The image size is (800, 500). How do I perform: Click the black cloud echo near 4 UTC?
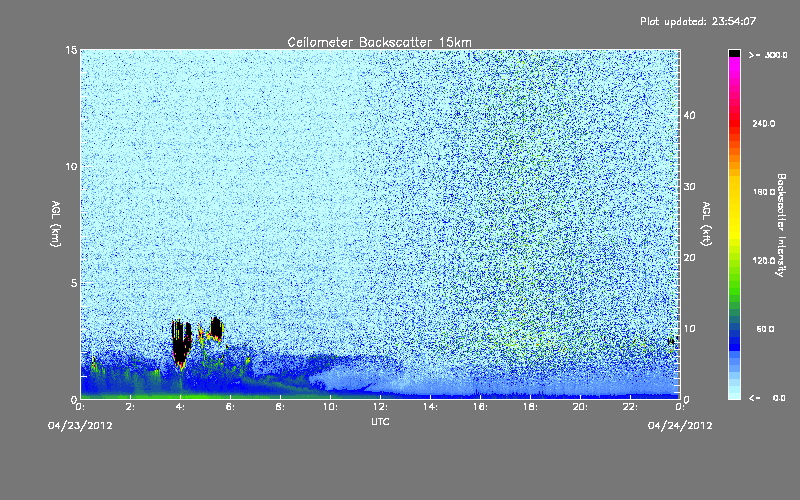point(180,342)
